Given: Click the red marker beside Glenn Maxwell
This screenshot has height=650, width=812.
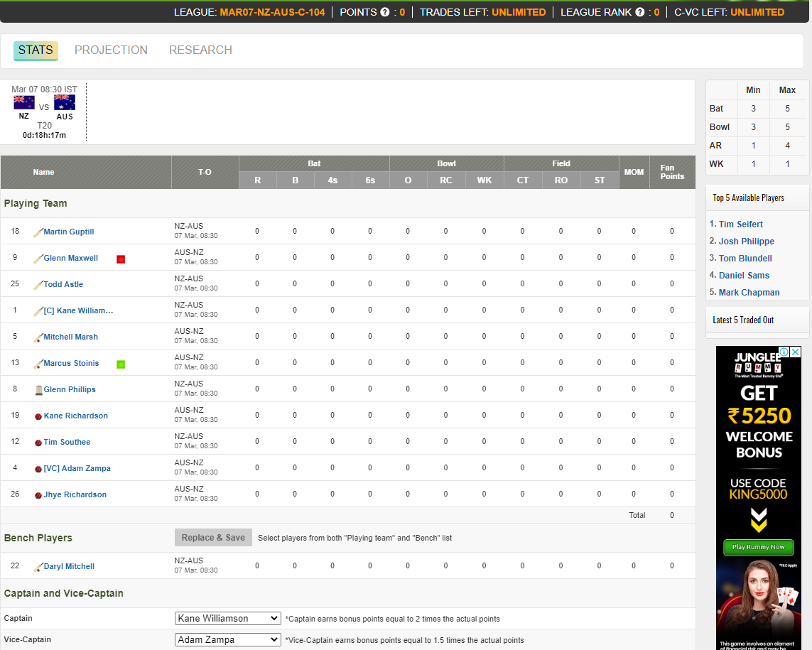Looking at the screenshot, I should click(121, 259).
